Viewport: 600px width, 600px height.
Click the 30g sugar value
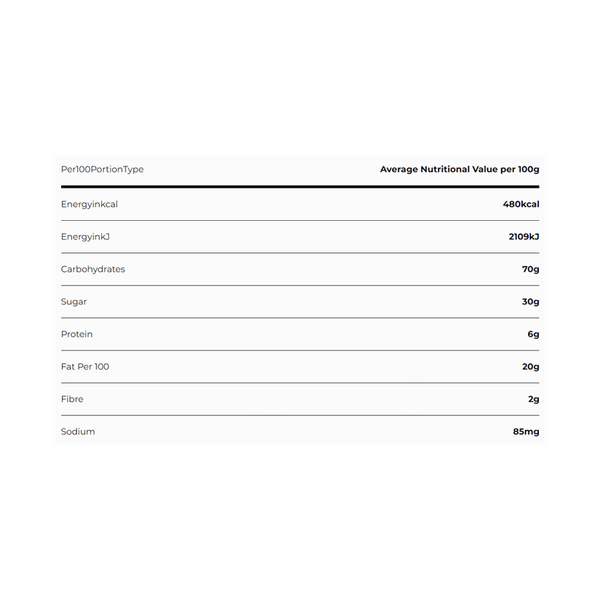[x=531, y=302]
